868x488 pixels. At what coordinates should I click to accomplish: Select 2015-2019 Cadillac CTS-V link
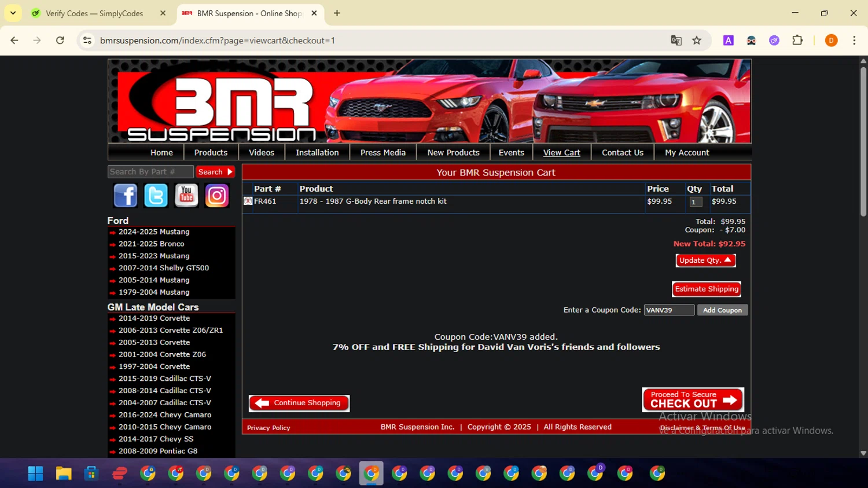165,379
